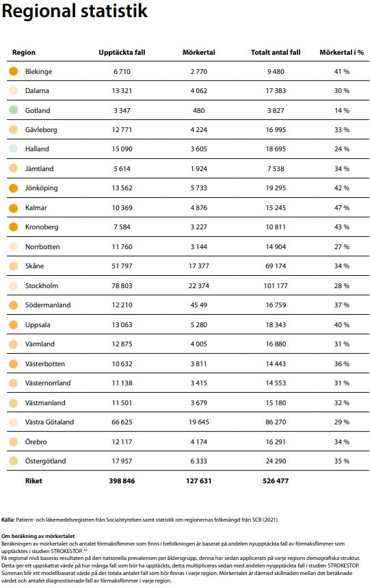The width and height of the screenshot is (370, 588).
Task: Click the Om beräkning av mörkertalet heading
Action: pos(38,536)
